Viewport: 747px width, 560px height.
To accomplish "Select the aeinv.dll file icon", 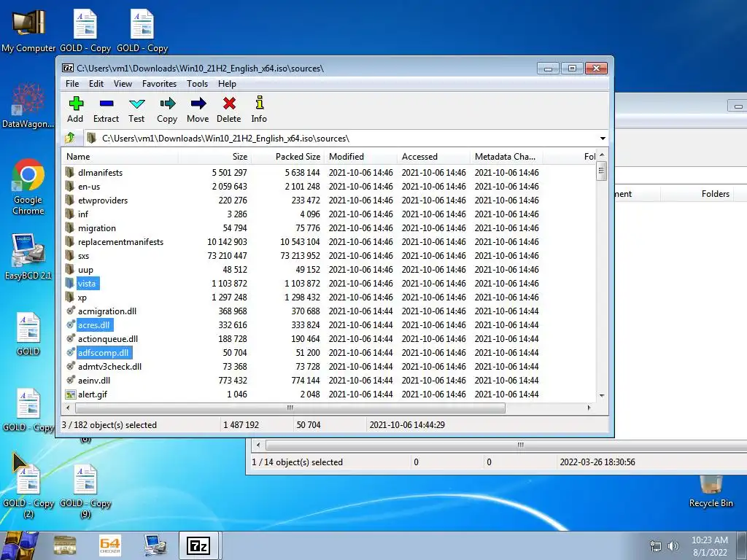I will coord(71,380).
